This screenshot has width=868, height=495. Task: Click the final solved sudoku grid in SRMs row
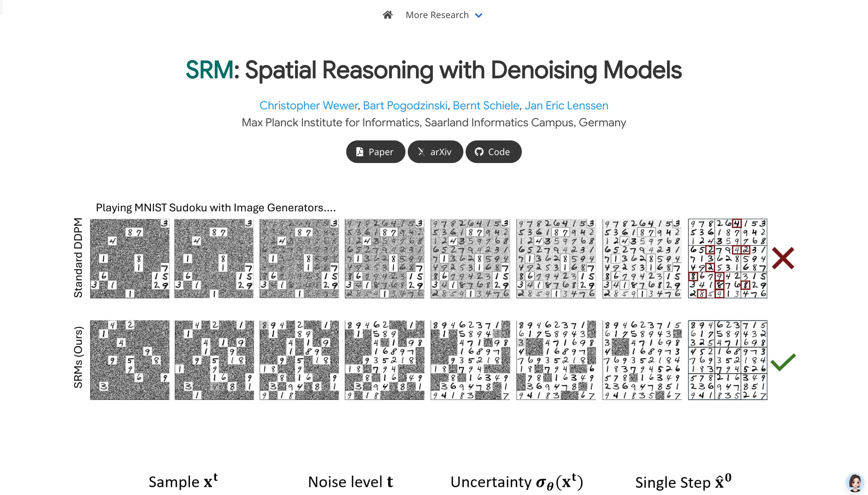coord(727,360)
